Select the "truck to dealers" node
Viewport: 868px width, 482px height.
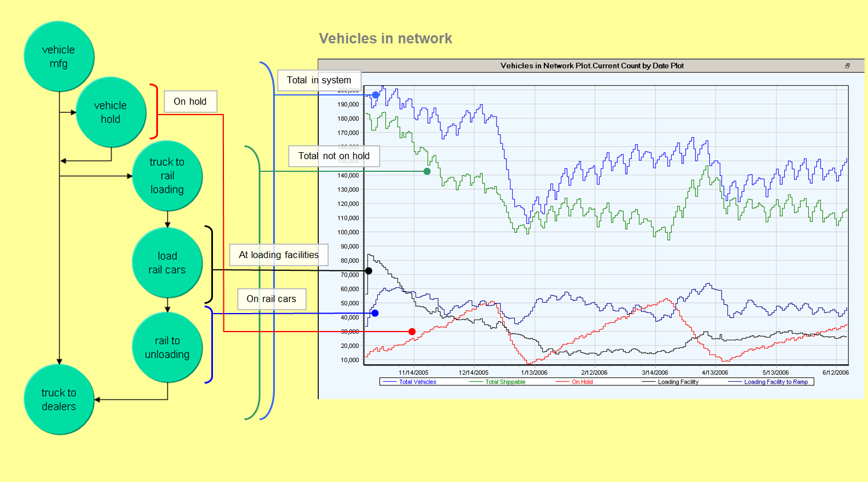(59, 399)
